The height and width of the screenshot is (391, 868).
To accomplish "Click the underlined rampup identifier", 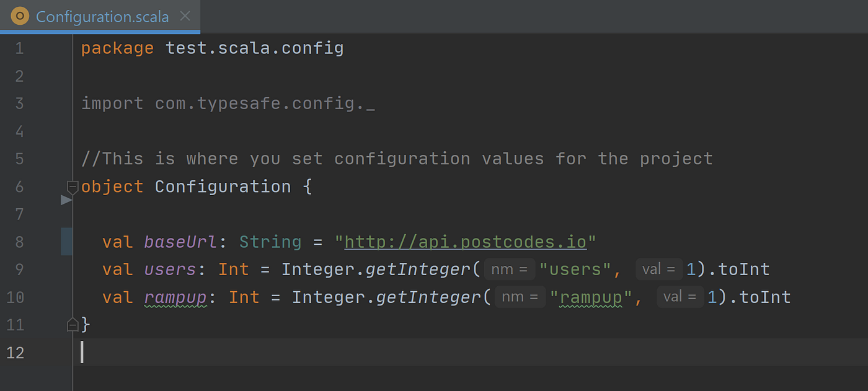I will 175,297.
